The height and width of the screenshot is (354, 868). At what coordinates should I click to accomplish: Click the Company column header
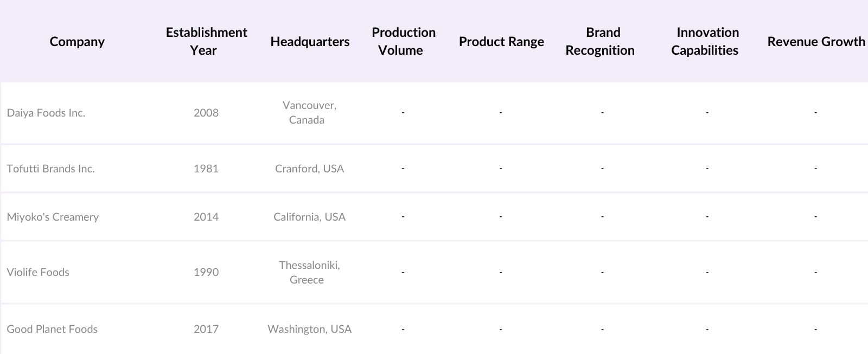pyautogui.click(x=77, y=42)
